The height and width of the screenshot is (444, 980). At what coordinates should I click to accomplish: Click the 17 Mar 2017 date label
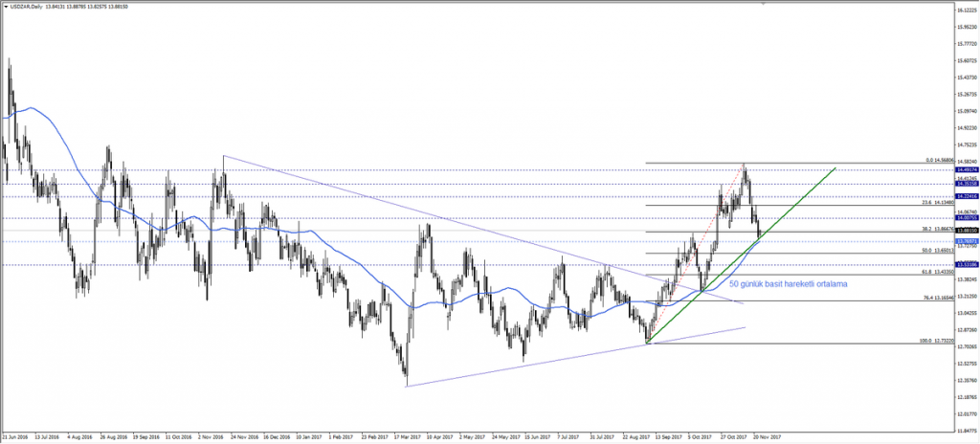(x=409, y=437)
